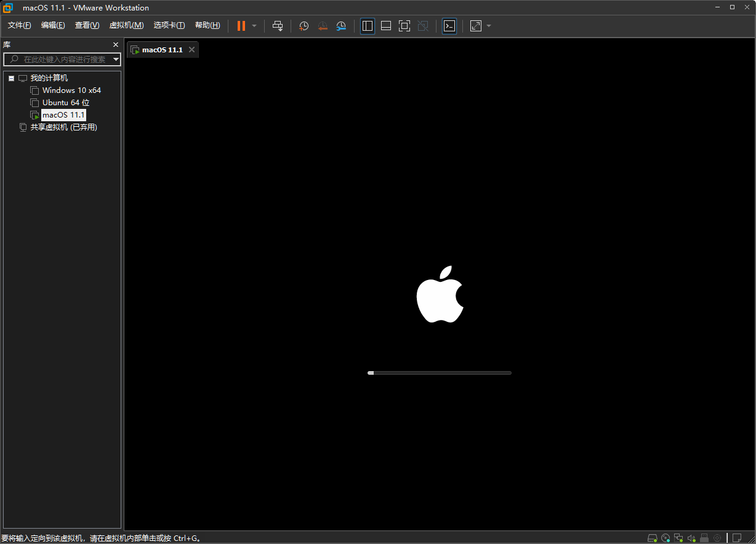Open the 文件(F) menu
The width and height of the screenshot is (756, 544).
[x=19, y=25]
